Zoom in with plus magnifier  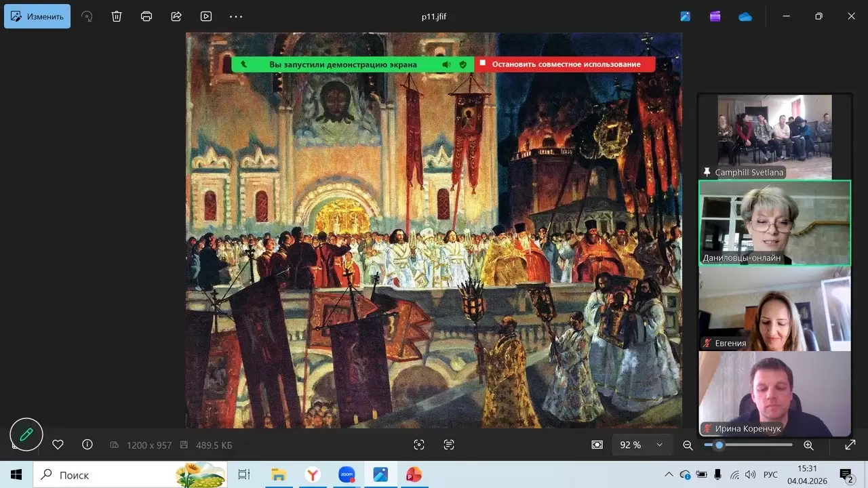[808, 445]
